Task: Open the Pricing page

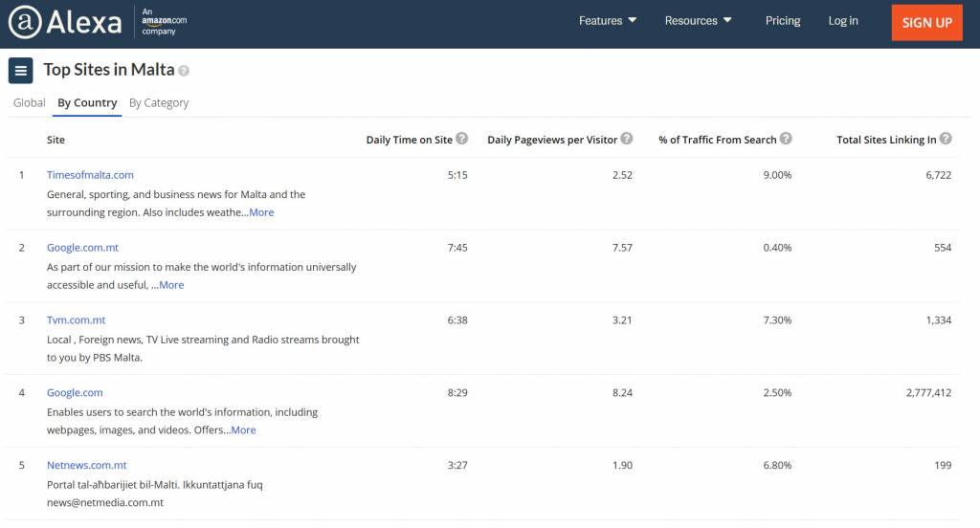Action: (783, 21)
